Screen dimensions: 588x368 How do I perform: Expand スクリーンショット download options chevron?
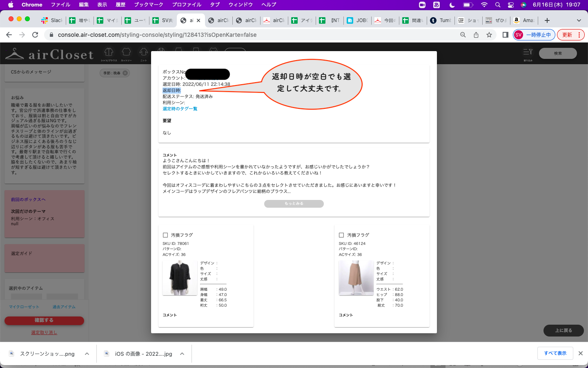(x=87, y=354)
